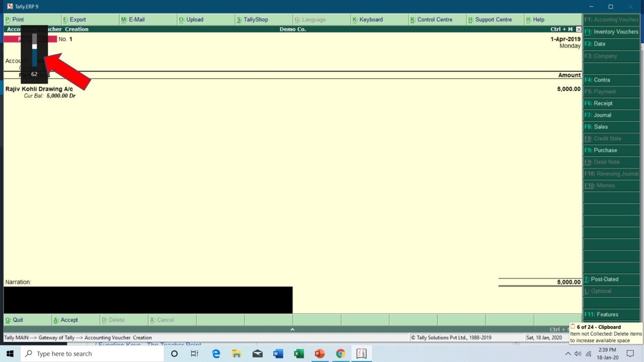Open Cortana circle icon
644x362 pixels.
click(174, 354)
